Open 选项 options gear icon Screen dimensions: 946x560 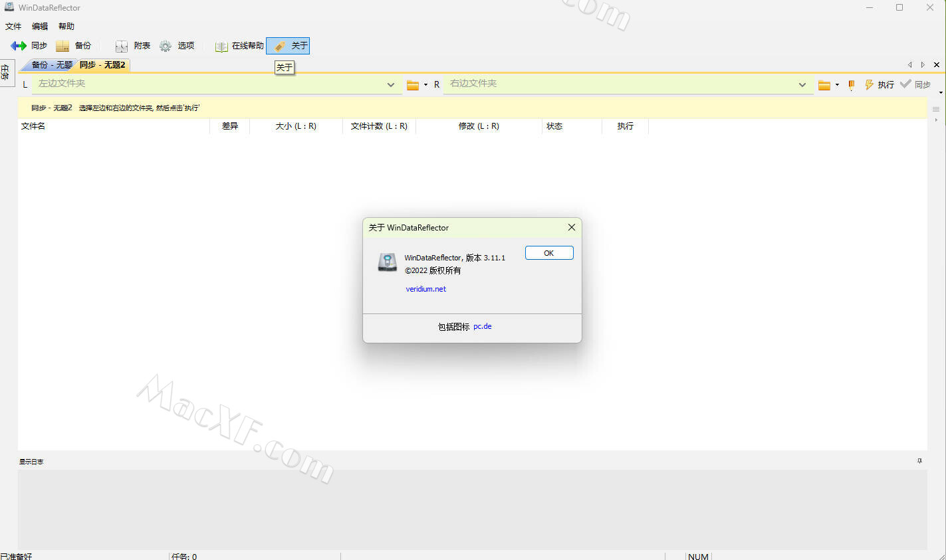coord(166,46)
